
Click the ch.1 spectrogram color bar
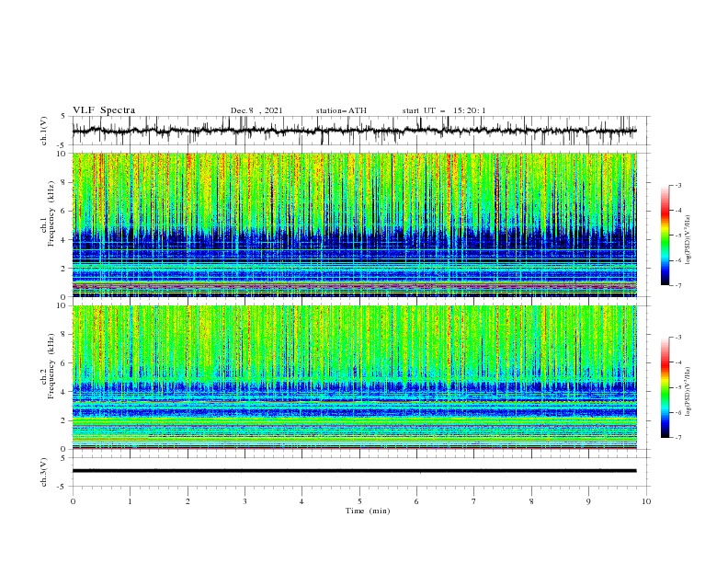pyautogui.click(x=665, y=236)
